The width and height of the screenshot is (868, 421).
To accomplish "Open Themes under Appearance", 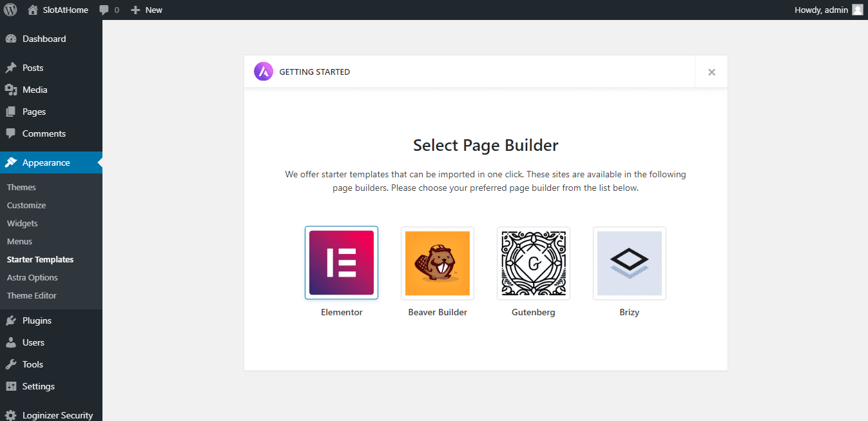I will tap(21, 187).
